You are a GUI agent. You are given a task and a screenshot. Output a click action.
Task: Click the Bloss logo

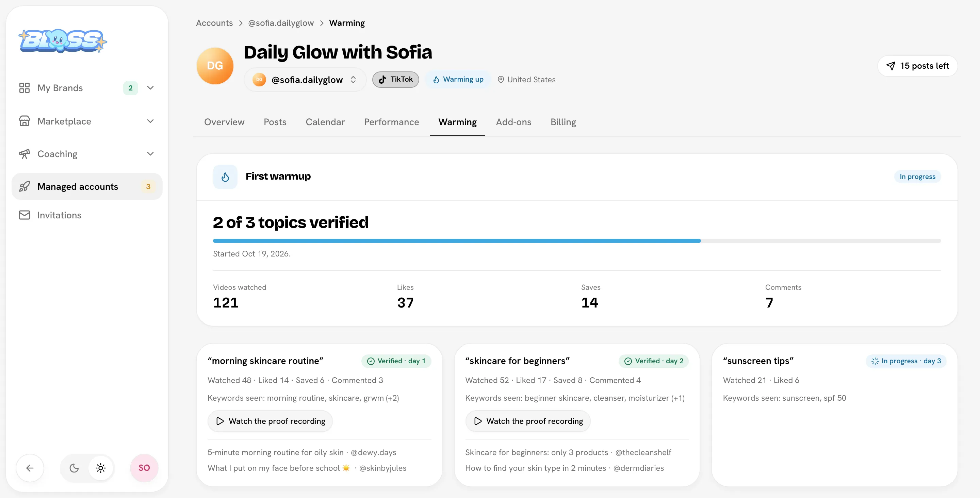[x=63, y=41]
